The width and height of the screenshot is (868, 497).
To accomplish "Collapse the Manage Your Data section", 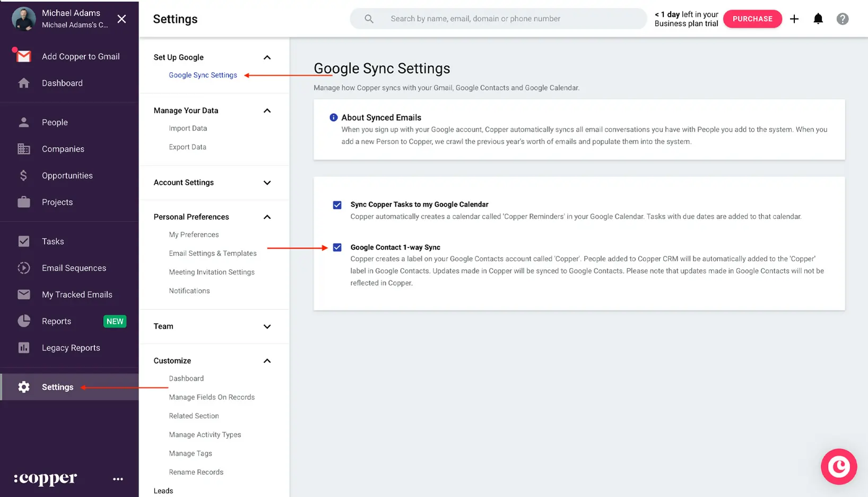I will tap(267, 110).
